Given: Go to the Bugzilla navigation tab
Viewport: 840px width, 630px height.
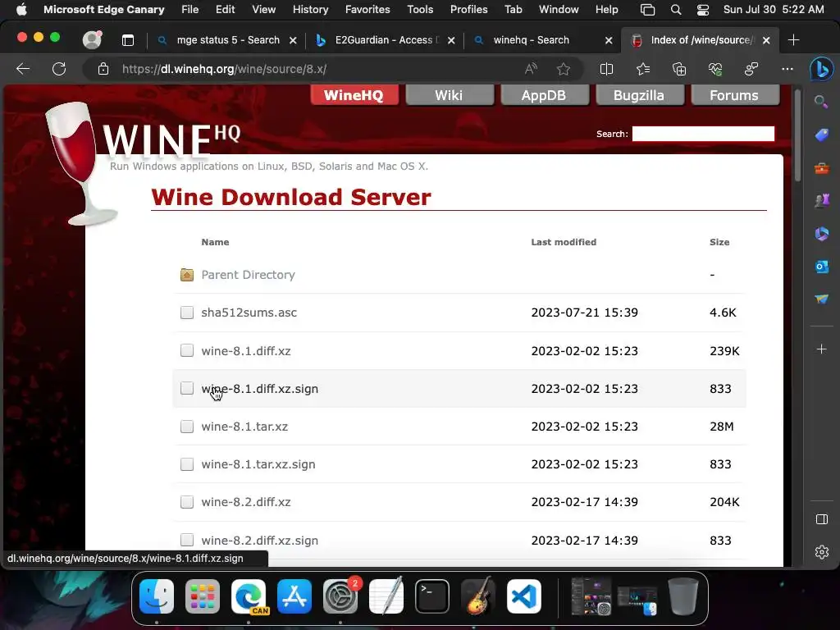Looking at the screenshot, I should click(639, 95).
